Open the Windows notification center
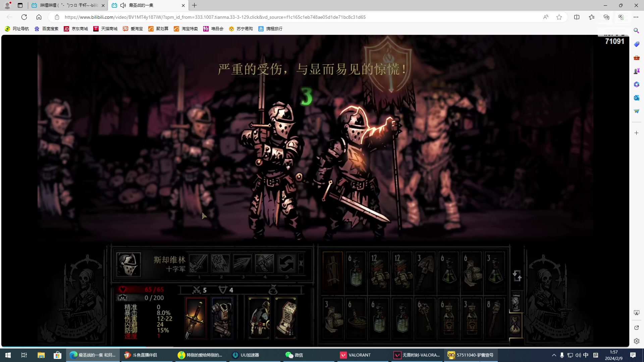The image size is (644, 362). point(633,355)
